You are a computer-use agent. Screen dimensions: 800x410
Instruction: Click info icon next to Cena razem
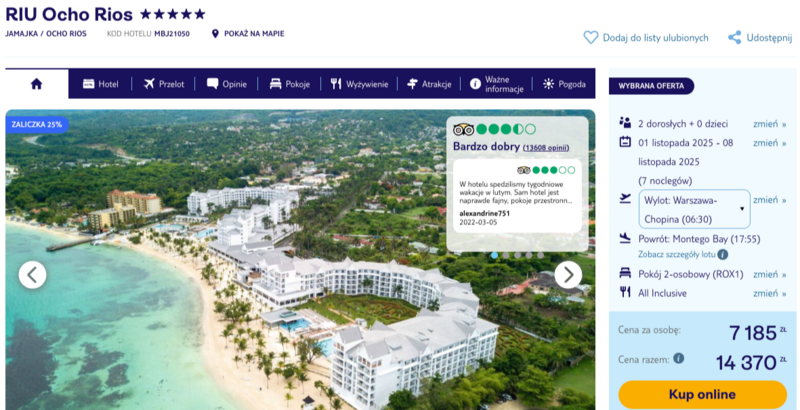click(x=678, y=358)
